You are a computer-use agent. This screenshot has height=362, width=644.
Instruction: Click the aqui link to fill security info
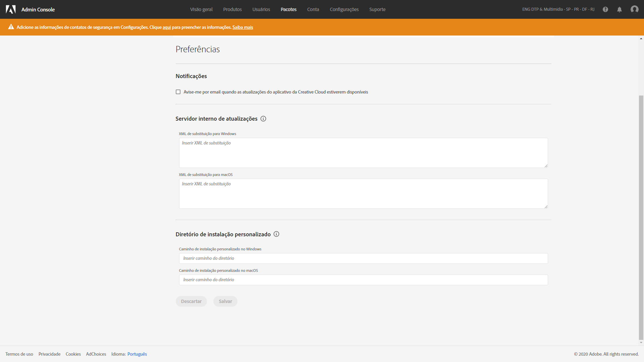[x=167, y=27]
